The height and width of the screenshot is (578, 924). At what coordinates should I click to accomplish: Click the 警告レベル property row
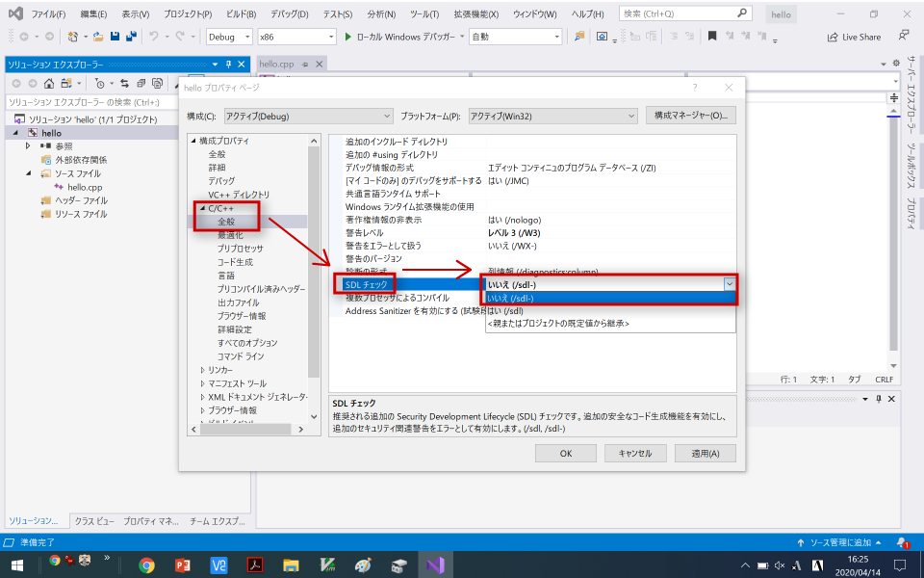tap(532, 232)
